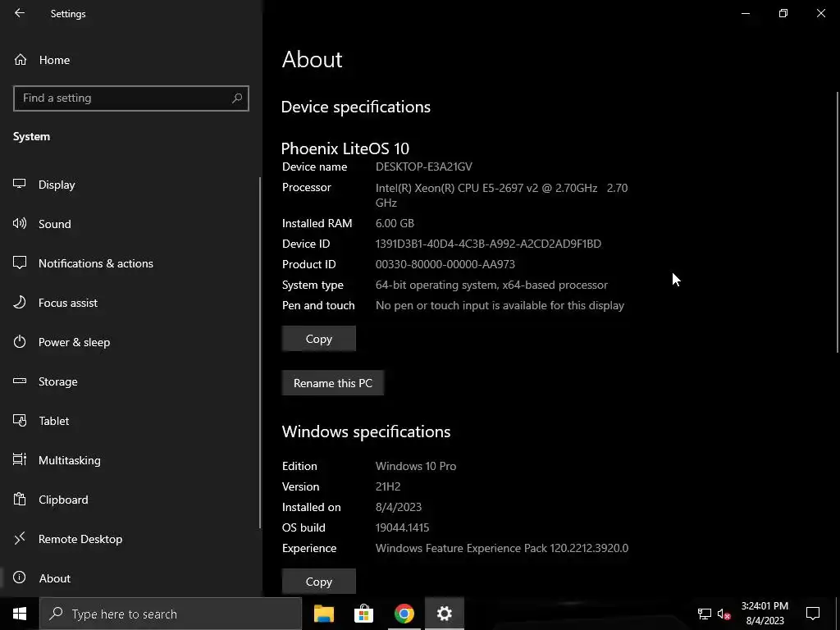This screenshot has width=840, height=630.
Task: Click the Sound speaker icon in sidebar
Action: (20, 223)
